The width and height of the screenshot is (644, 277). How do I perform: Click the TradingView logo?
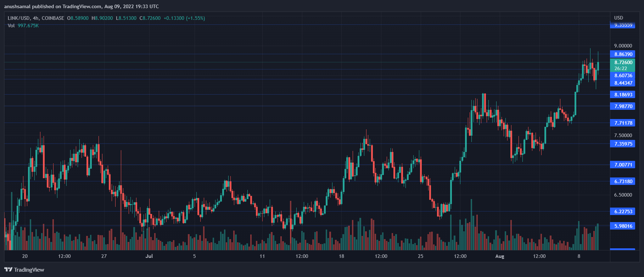pos(24,270)
